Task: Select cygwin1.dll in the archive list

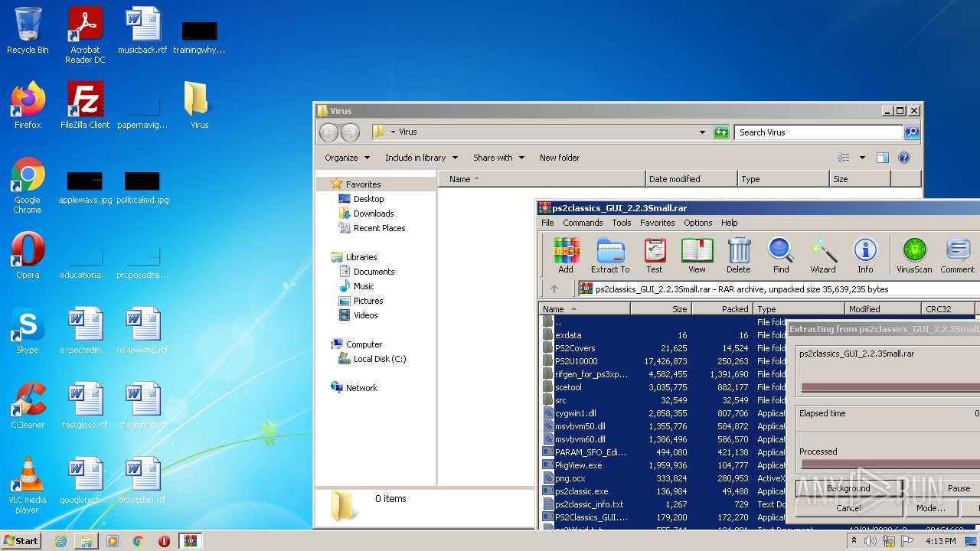Action: [x=663, y=413]
